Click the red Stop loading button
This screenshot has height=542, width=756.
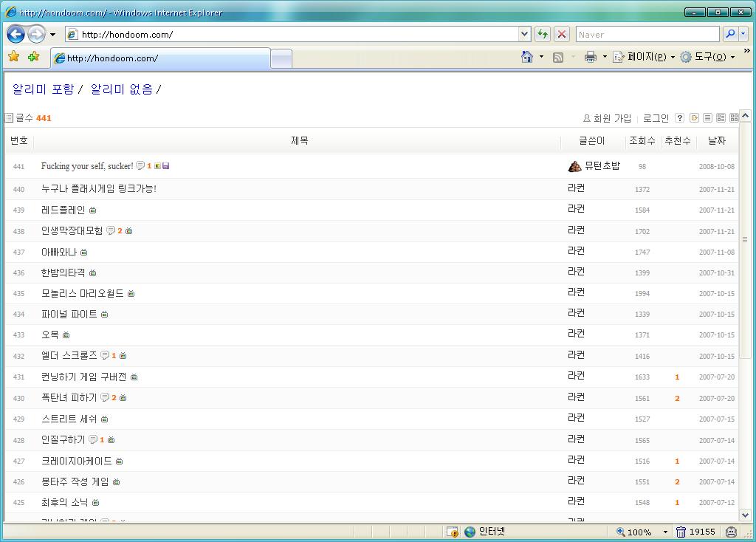[x=562, y=34]
